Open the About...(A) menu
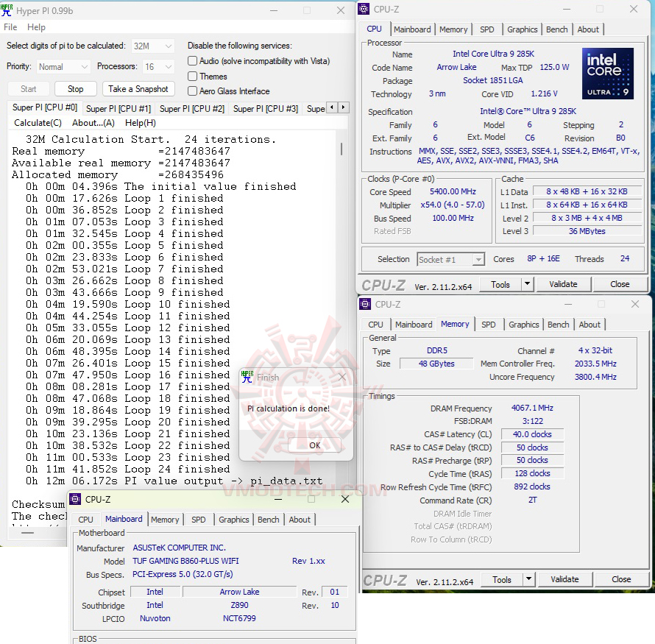The image size is (655, 644). [93, 123]
